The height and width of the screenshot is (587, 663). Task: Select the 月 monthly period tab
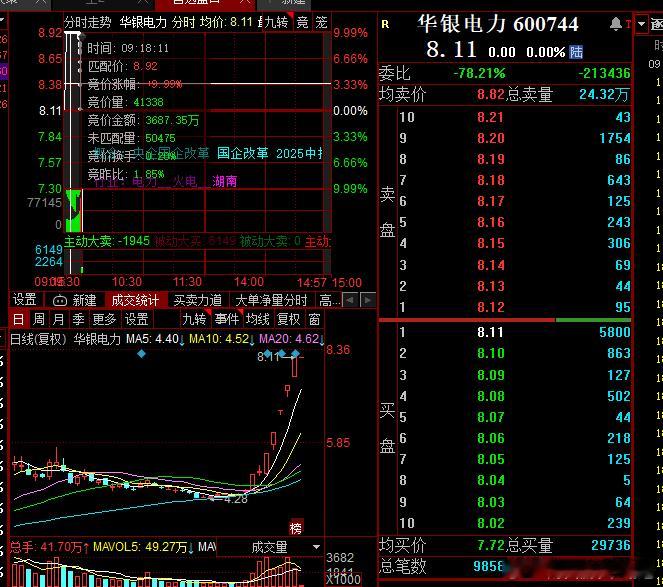(58, 319)
